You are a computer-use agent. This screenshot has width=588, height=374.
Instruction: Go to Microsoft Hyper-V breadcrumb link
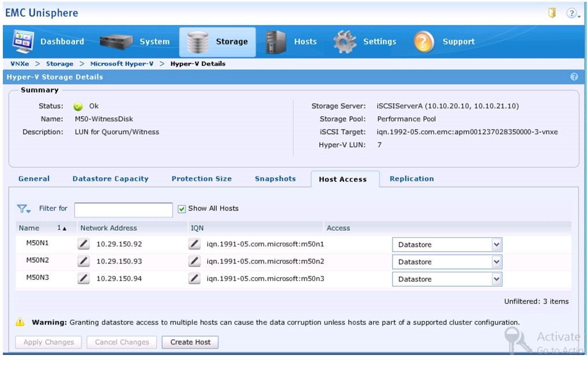click(x=122, y=64)
